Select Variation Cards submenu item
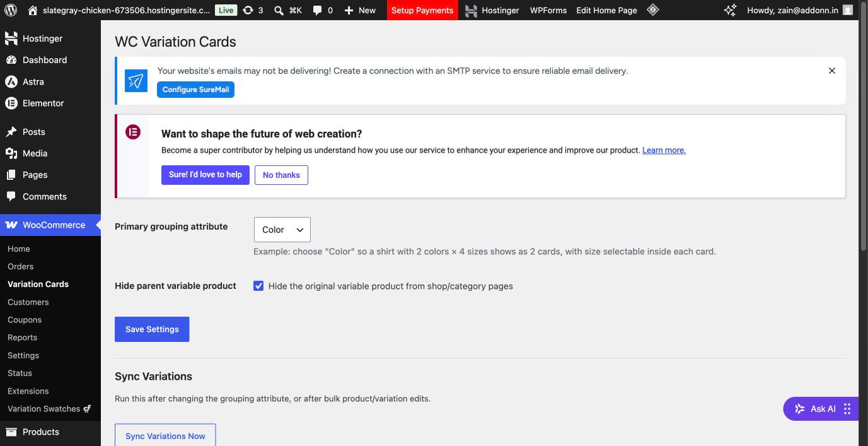This screenshot has height=446, width=868. click(38, 284)
